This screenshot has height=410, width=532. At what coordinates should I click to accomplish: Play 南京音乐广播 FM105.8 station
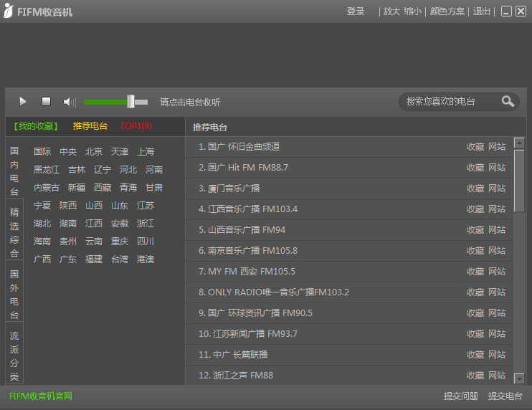click(x=248, y=251)
